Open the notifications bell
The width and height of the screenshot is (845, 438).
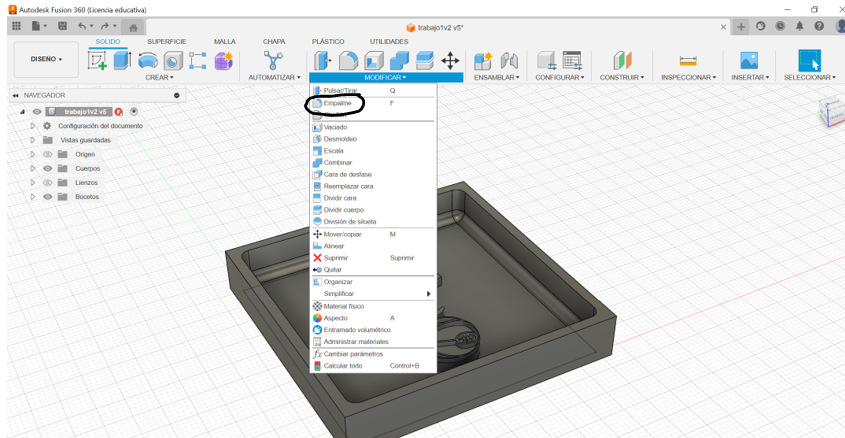(800, 26)
